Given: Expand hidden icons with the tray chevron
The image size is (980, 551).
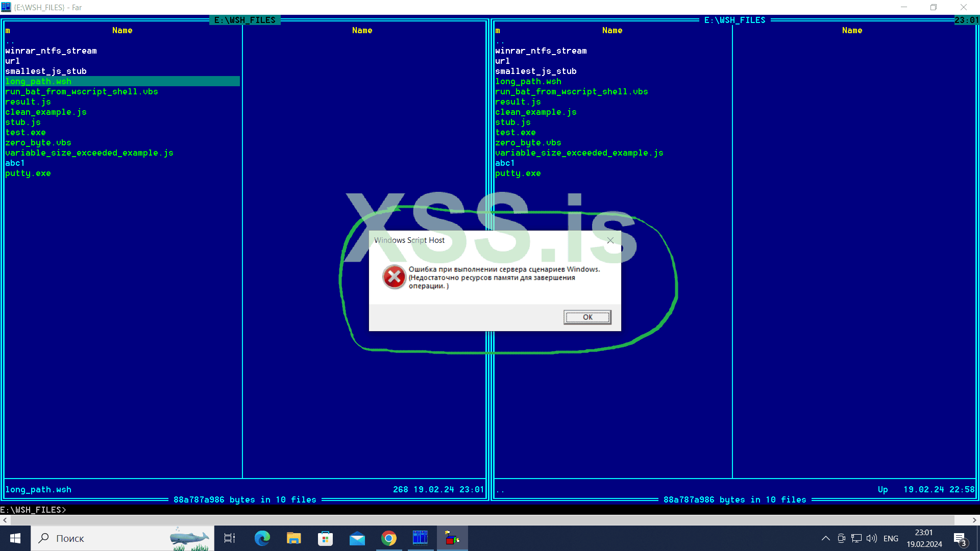Looking at the screenshot, I should click(825, 538).
